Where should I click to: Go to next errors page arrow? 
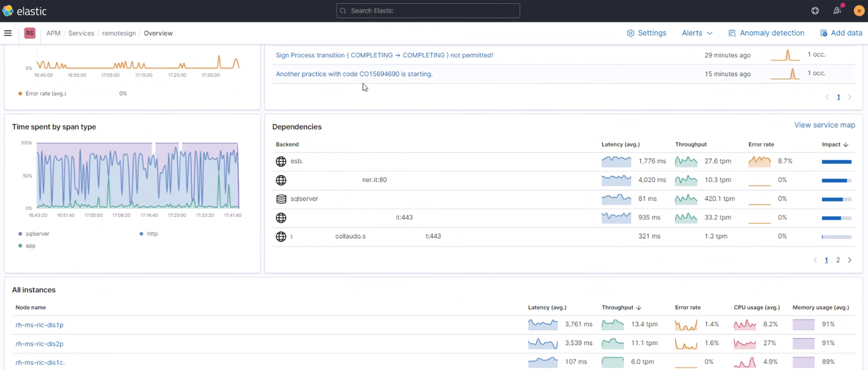[x=850, y=97]
